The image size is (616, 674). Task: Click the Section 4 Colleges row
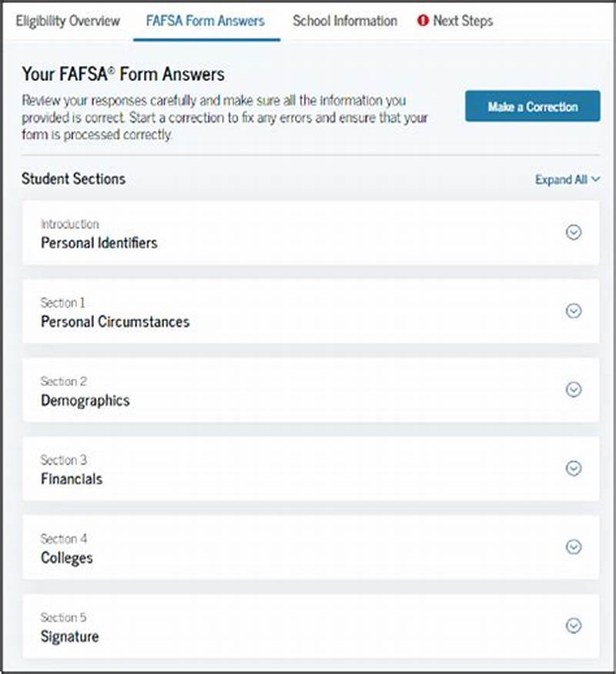[308, 548]
